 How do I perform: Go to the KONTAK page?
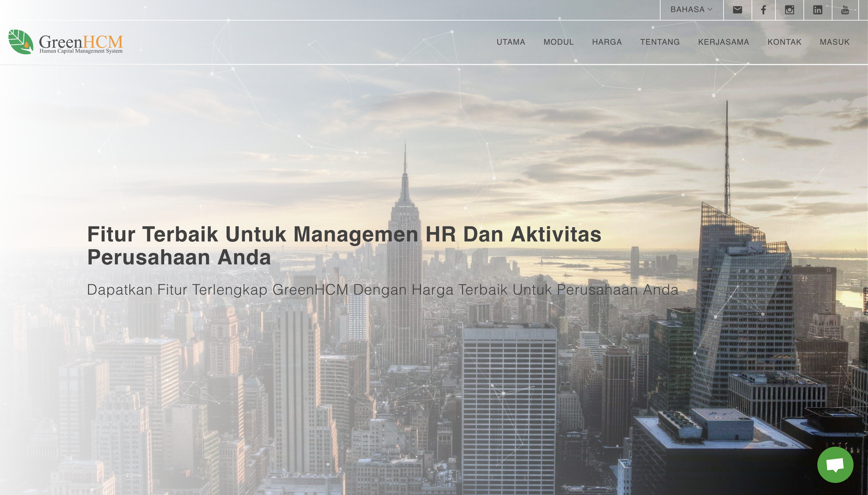tap(784, 42)
